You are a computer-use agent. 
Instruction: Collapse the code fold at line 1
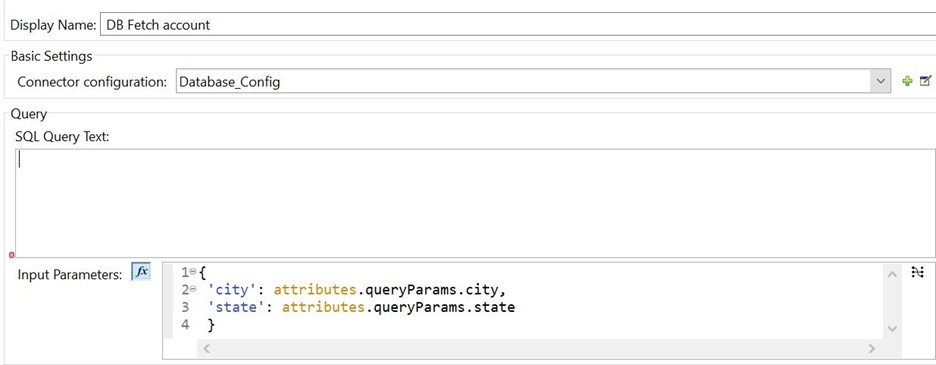tap(193, 272)
